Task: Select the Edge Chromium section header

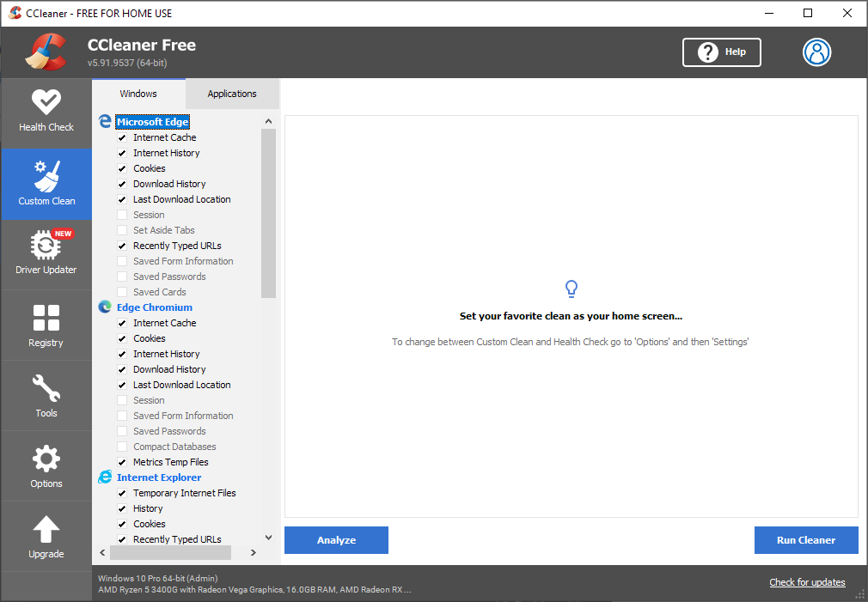Action: click(x=155, y=307)
